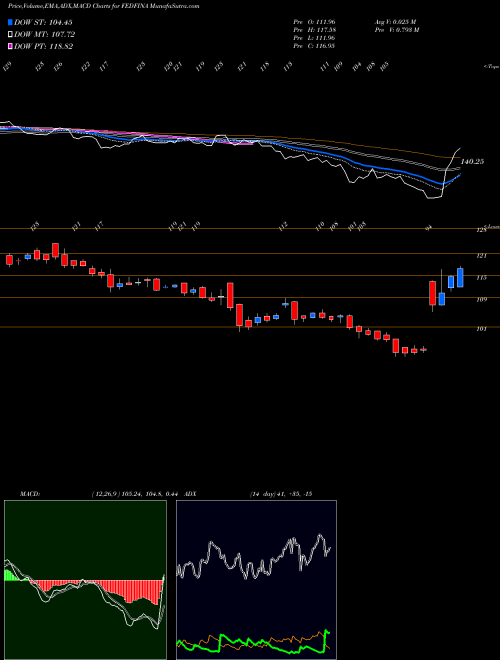Click the magenta DOW PT legend swatch
The height and width of the screenshot is (660, 500).
[10, 46]
